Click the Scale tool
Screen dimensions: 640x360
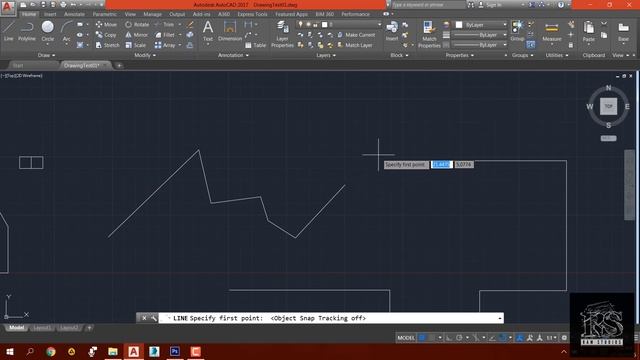[136, 45]
